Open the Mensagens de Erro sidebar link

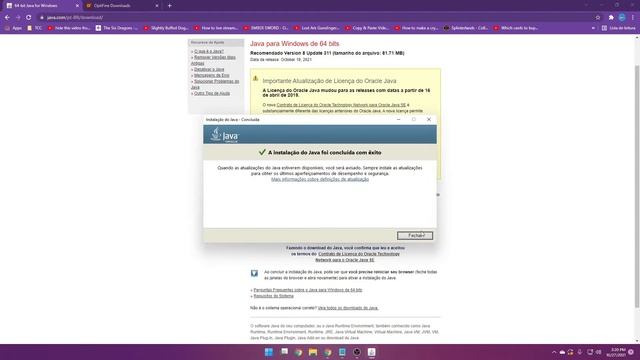[211, 76]
